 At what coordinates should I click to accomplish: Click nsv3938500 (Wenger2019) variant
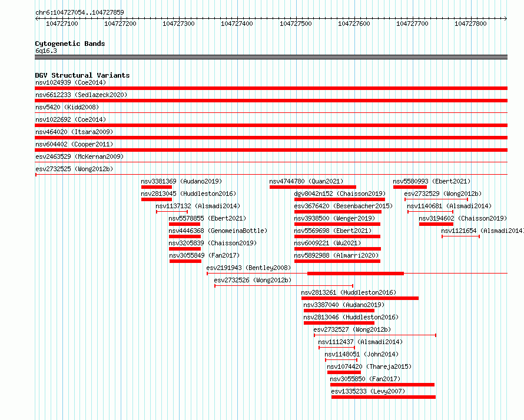(334, 218)
